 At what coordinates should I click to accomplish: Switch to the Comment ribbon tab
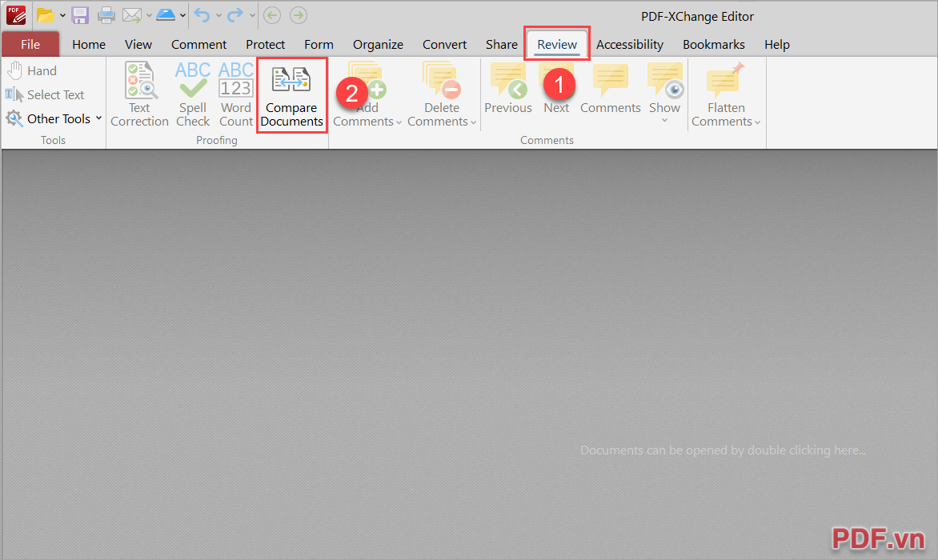pyautogui.click(x=198, y=44)
